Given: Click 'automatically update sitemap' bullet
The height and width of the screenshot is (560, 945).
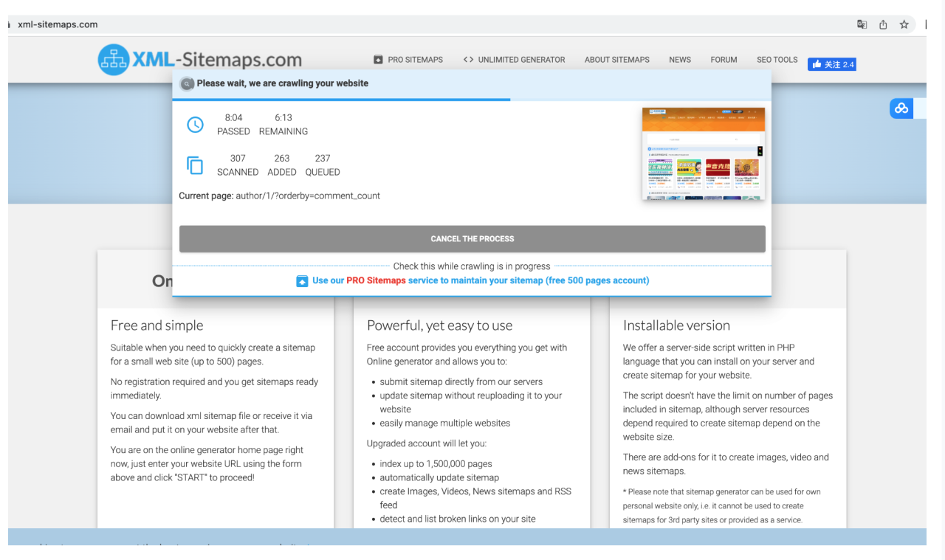Looking at the screenshot, I should 439,477.
